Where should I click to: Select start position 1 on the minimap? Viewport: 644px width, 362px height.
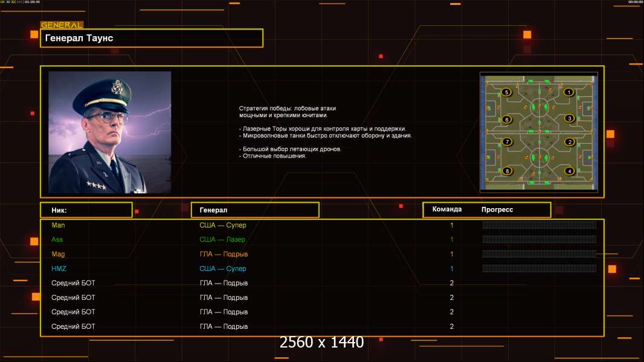[x=568, y=92]
